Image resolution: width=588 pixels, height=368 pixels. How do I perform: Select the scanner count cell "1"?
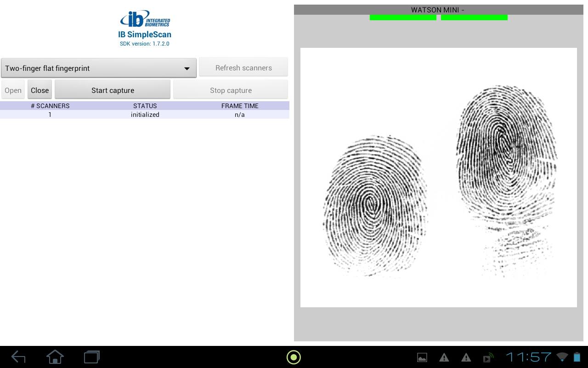click(x=50, y=115)
